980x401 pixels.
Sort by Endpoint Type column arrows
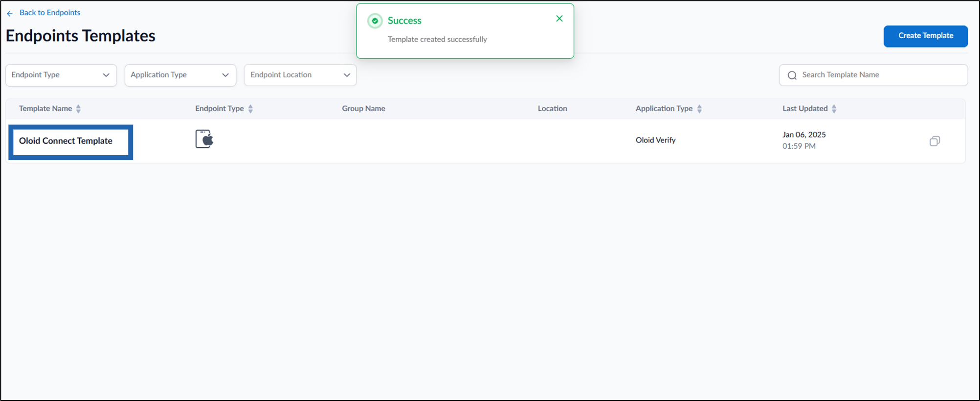[250, 109]
